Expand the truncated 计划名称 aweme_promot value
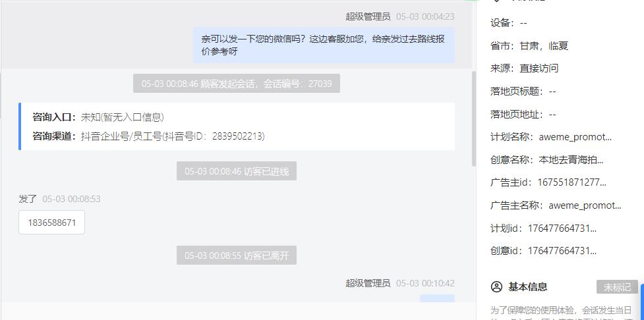The width and height of the screenshot is (644, 320). (x=575, y=137)
